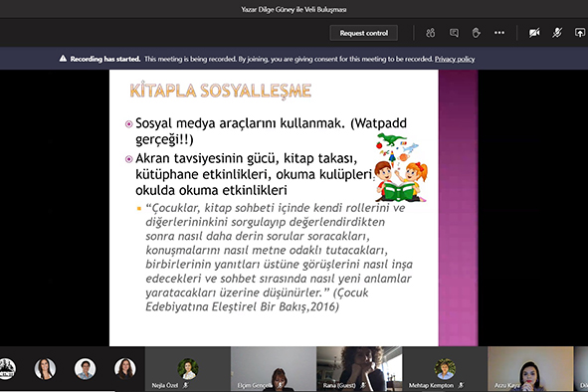588x392 pixels.
Task: Open the meeting chat panel
Action: click(x=454, y=33)
